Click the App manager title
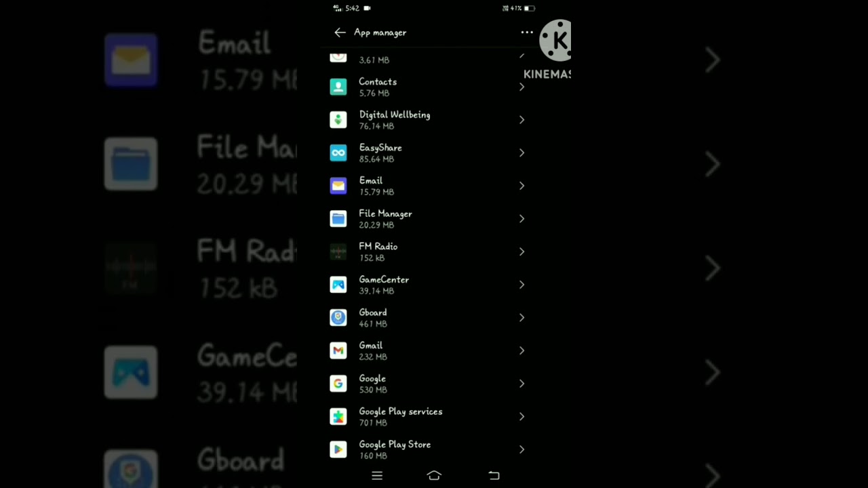This screenshot has height=488, width=868. click(380, 33)
